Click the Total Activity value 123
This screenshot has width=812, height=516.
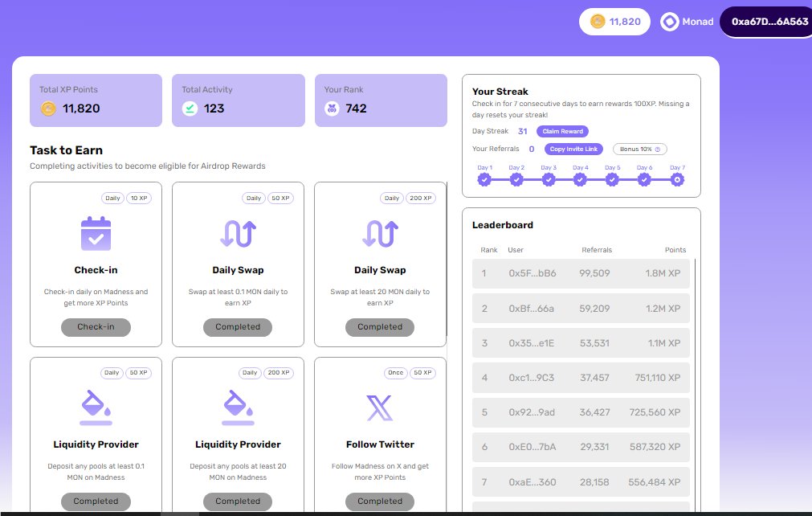pos(214,109)
